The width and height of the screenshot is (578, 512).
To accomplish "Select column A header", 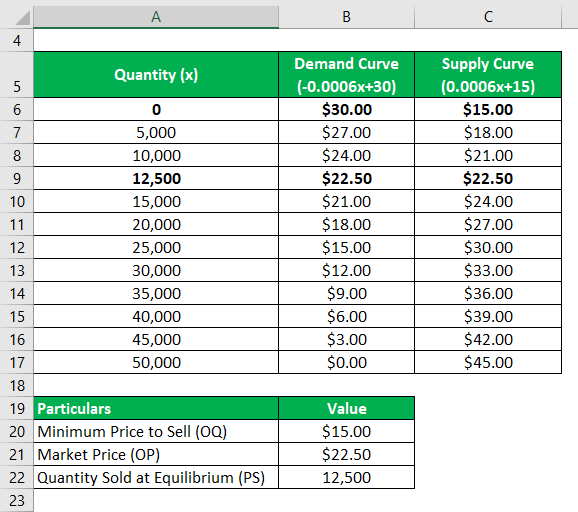I will (x=156, y=17).
